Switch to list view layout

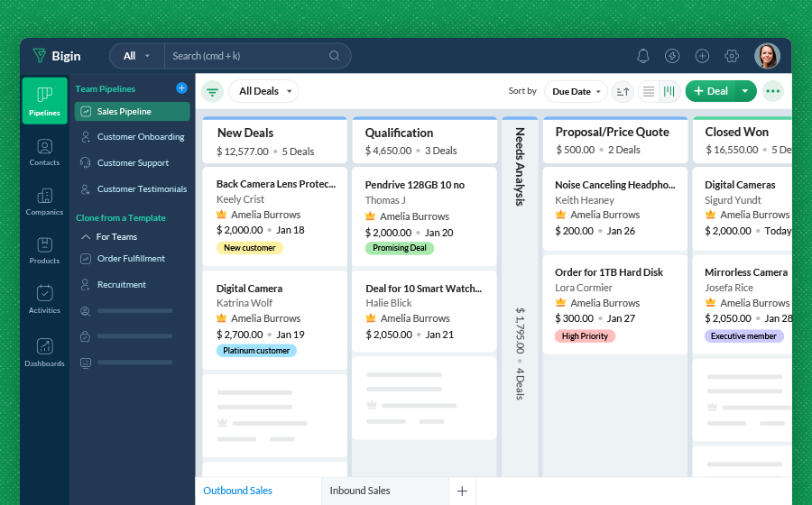(x=648, y=91)
